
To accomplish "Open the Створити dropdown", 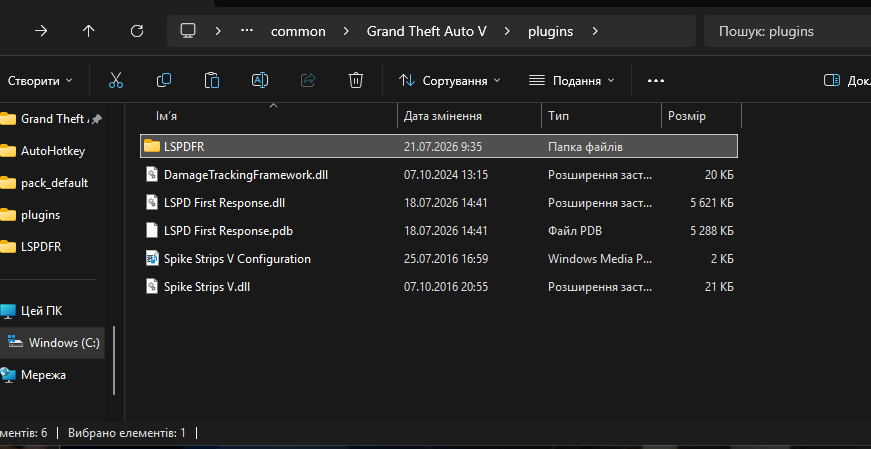I will (x=39, y=81).
